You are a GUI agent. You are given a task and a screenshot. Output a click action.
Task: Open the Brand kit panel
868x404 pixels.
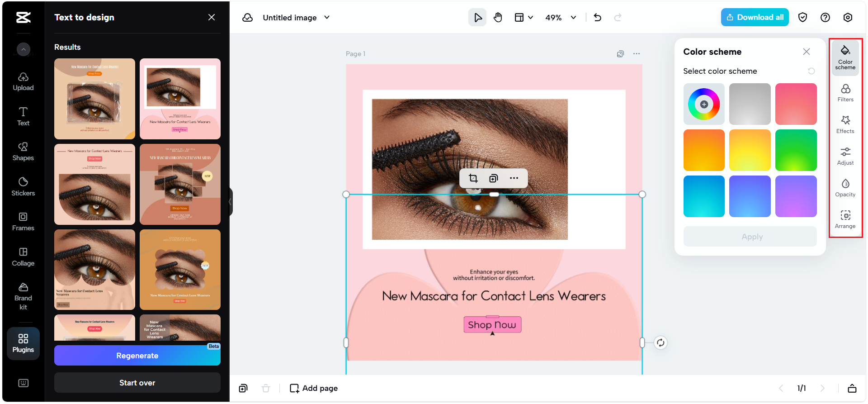pos(23,296)
